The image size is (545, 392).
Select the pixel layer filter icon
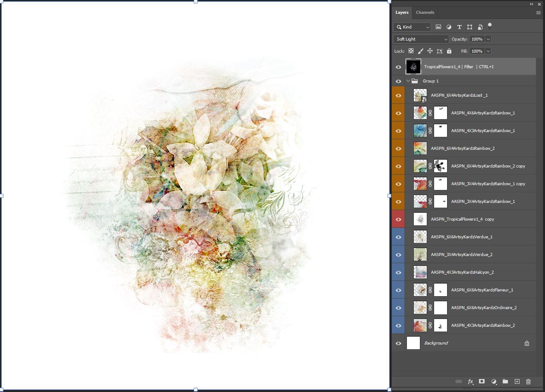click(x=438, y=27)
